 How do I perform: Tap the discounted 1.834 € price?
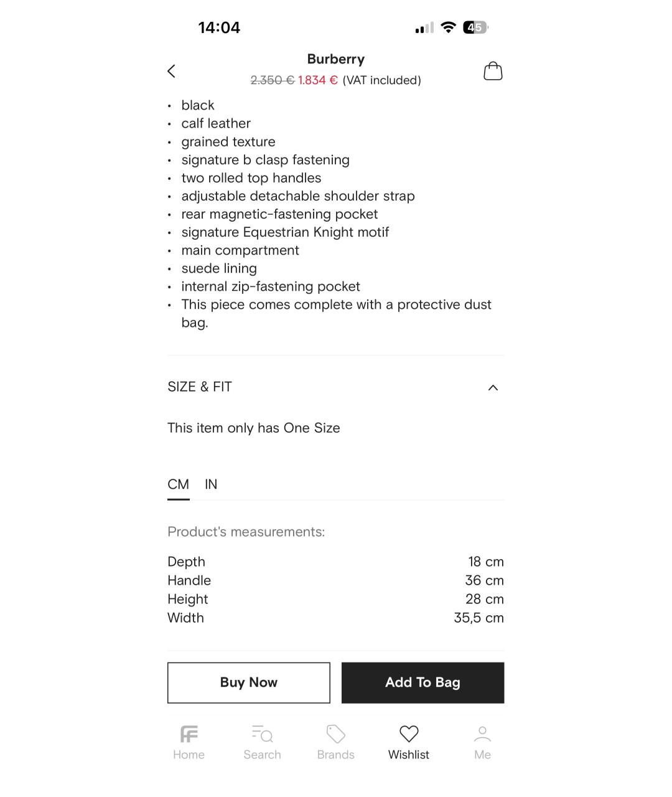(x=317, y=80)
